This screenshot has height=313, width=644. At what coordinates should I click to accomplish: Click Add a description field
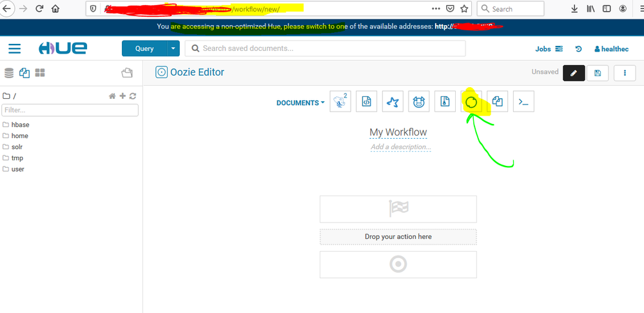[x=400, y=147]
